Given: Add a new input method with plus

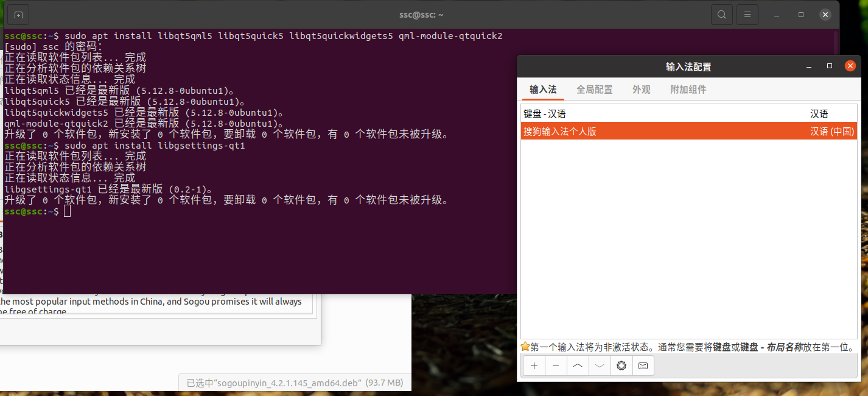Looking at the screenshot, I should pyautogui.click(x=534, y=366).
